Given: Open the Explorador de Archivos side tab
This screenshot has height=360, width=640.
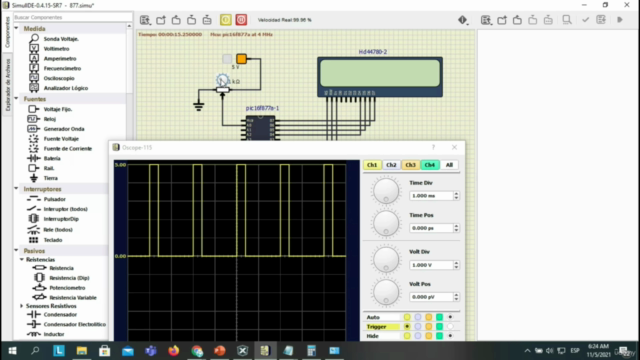Looking at the screenshot, I should [7, 84].
